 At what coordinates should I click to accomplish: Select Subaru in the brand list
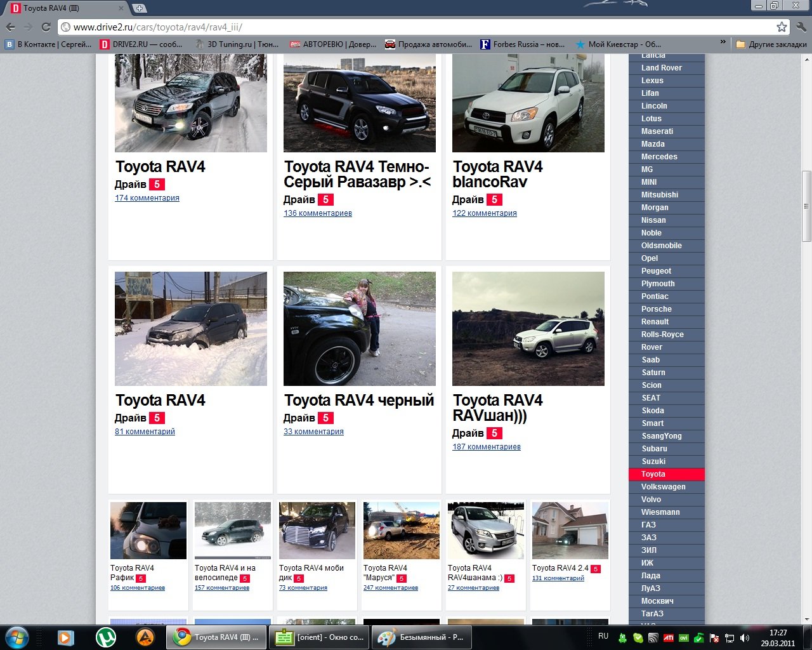pos(667,449)
